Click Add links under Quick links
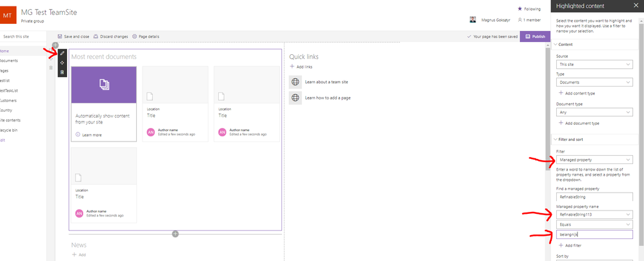This screenshot has height=261, width=644. 301,67
